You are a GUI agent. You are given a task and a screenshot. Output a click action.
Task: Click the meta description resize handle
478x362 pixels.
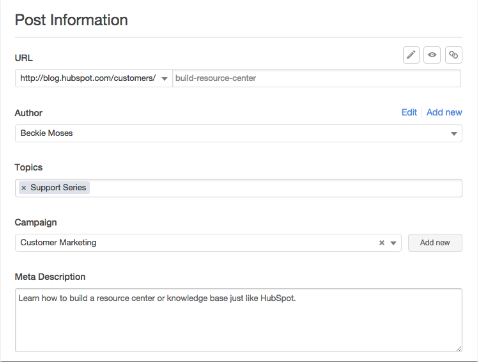tap(459, 348)
